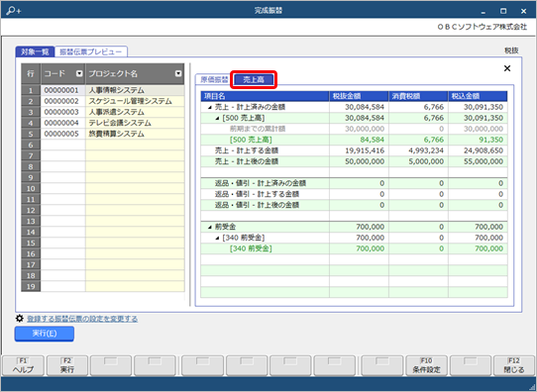
Task: Select 返品・値引 - 計上する金額 row
Action: tap(354, 194)
